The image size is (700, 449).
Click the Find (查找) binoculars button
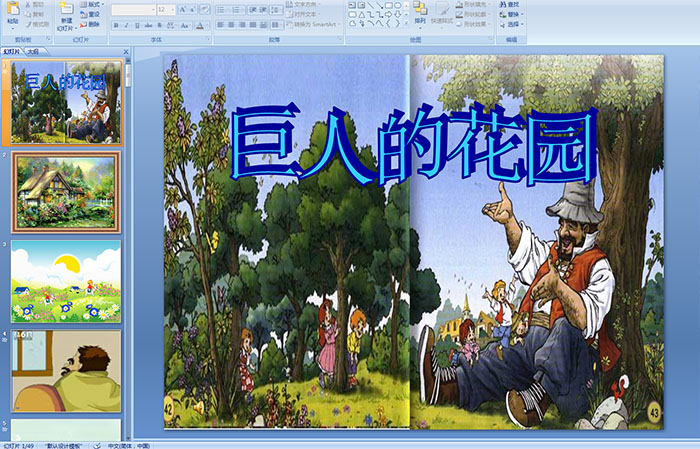(509, 4)
